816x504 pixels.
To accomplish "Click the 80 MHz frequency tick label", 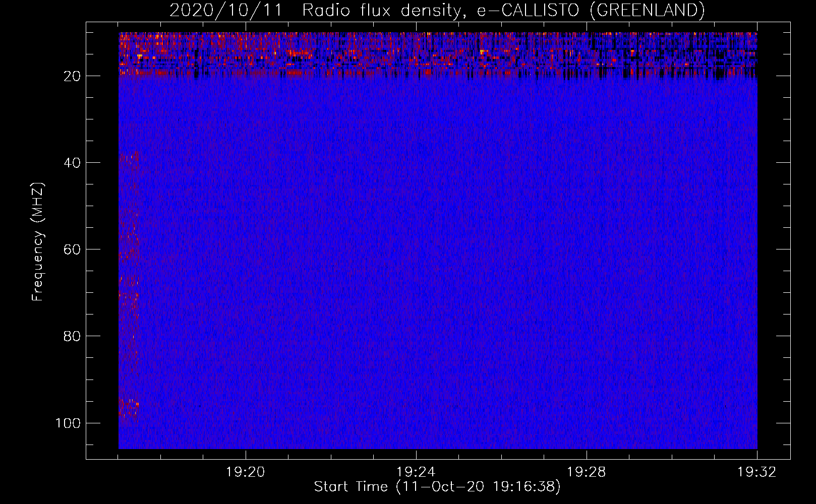I will [x=72, y=336].
